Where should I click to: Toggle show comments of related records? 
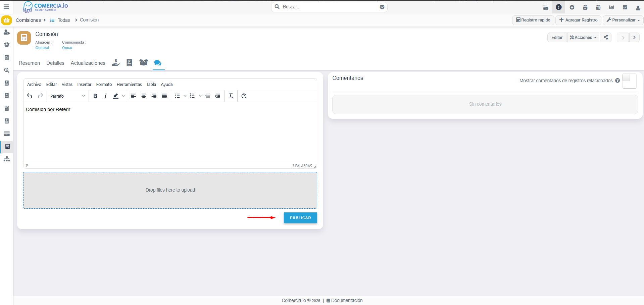pyautogui.click(x=629, y=81)
